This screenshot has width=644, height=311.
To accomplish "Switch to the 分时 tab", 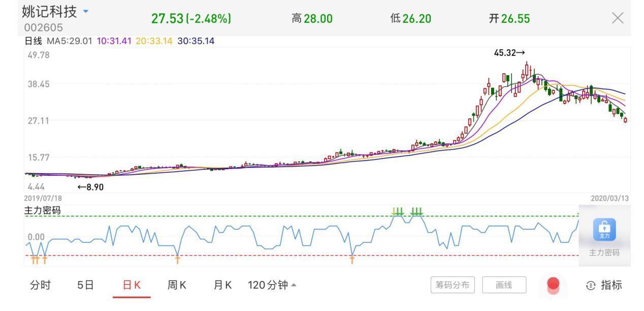I will 40,285.
